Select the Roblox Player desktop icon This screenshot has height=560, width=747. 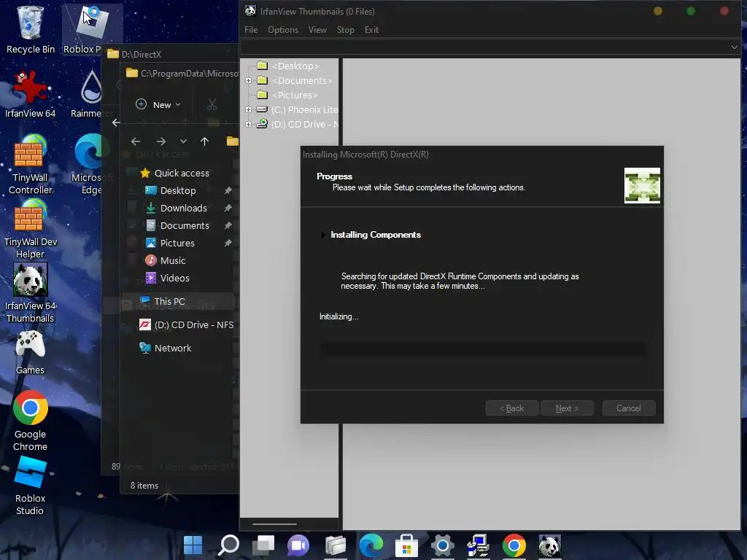tap(91, 28)
